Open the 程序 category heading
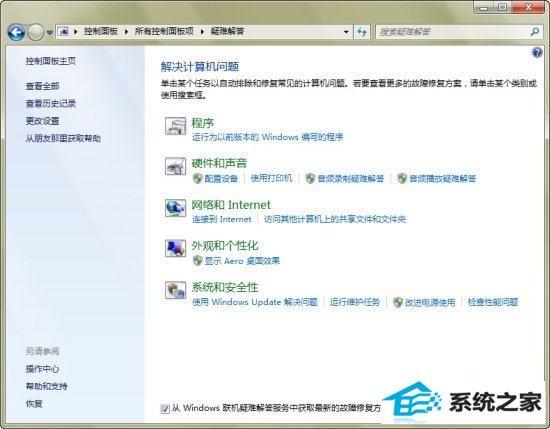The height and width of the screenshot is (429, 550). 202,123
